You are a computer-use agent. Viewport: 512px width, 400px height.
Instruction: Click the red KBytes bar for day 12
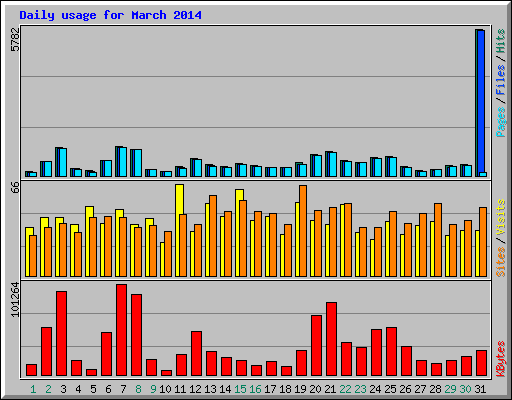[x=197, y=354]
